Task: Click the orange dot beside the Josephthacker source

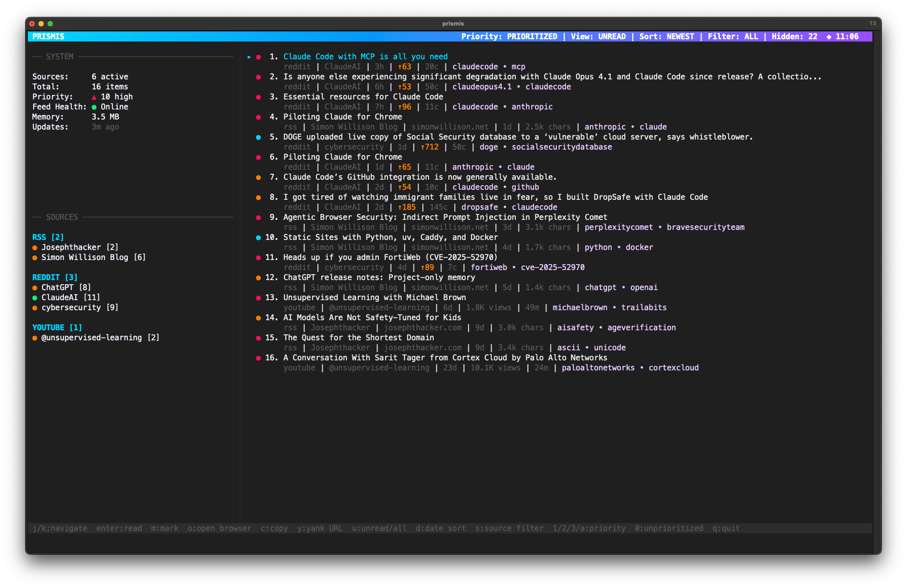Action: (x=35, y=248)
